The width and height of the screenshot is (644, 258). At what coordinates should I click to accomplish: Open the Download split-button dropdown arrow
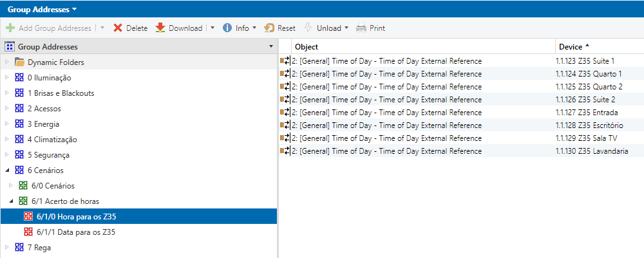pyautogui.click(x=212, y=28)
